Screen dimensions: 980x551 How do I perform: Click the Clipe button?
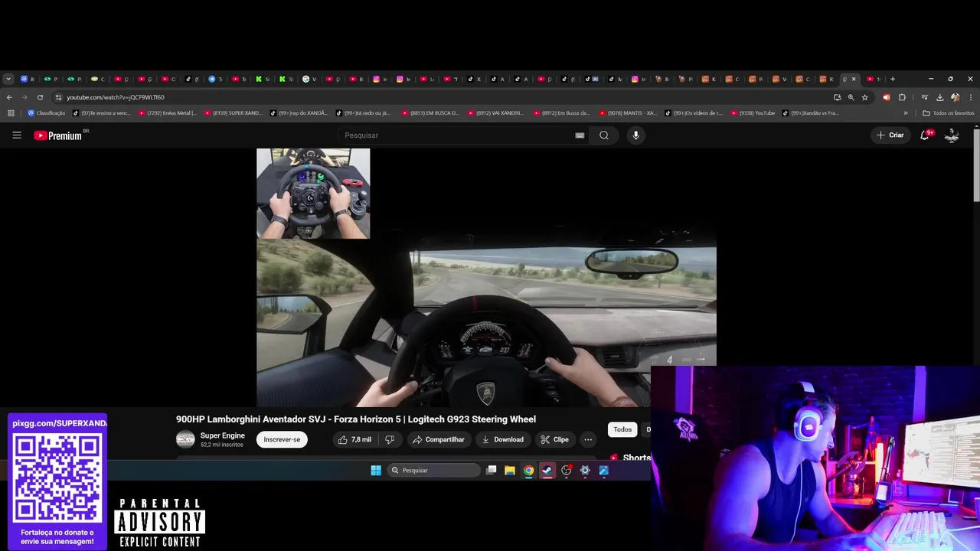pyautogui.click(x=554, y=440)
